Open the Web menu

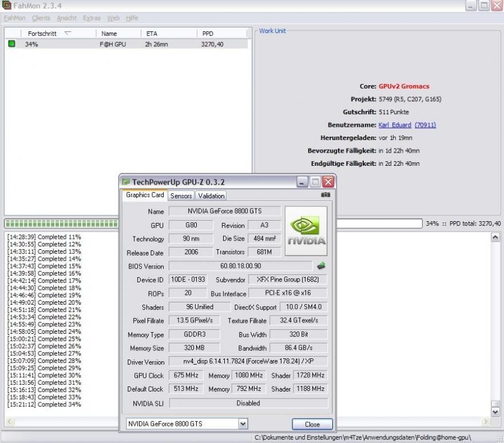113,18
